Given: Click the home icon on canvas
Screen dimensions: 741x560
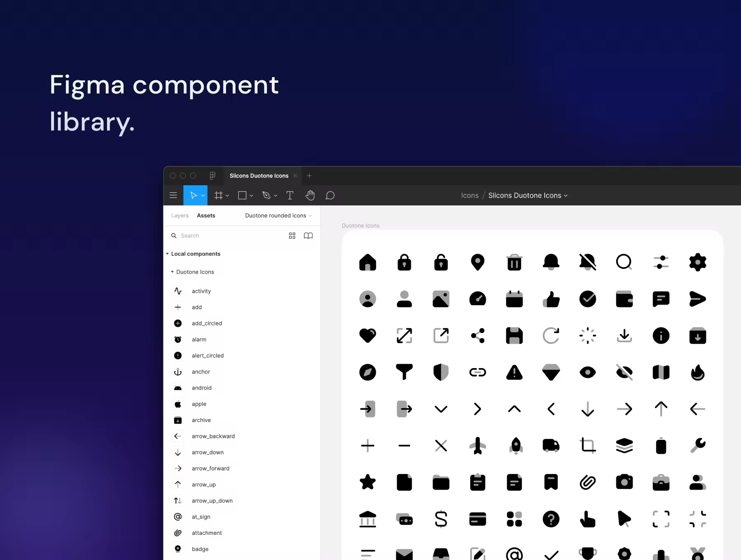Looking at the screenshot, I should 368,262.
